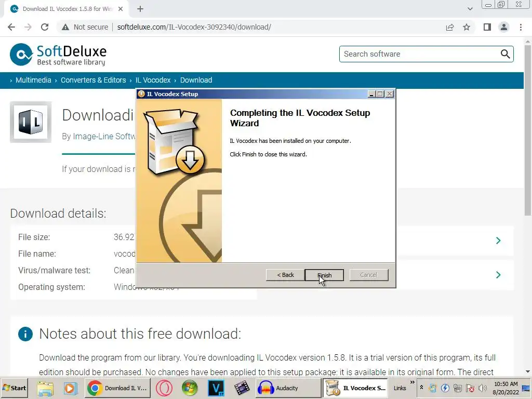Screen dimensions: 532x399
Task: Click the Back button in setup wizard
Action: (285, 275)
